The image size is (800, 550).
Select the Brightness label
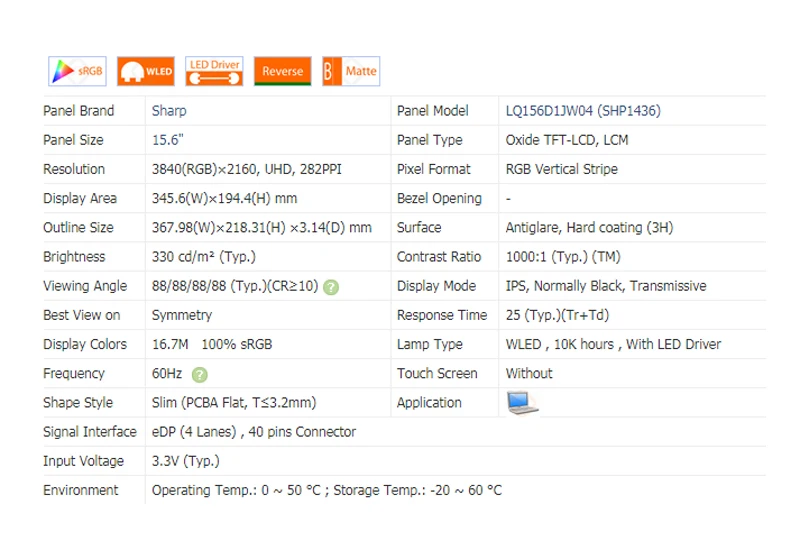(x=74, y=256)
